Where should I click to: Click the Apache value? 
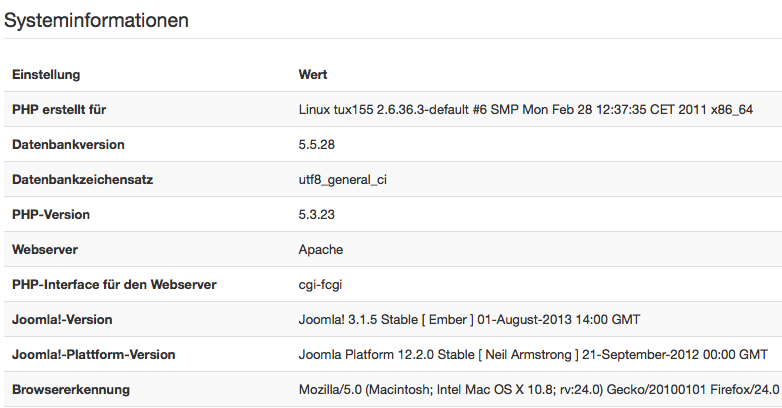point(321,249)
